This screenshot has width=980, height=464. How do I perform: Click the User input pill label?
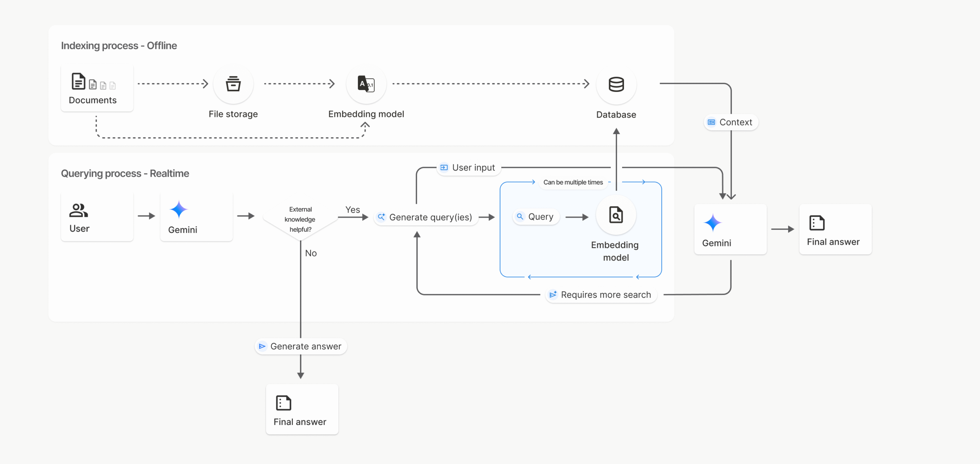click(x=474, y=168)
